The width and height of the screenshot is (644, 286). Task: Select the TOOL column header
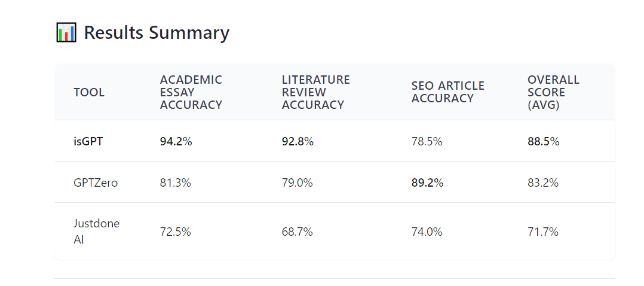tap(89, 92)
